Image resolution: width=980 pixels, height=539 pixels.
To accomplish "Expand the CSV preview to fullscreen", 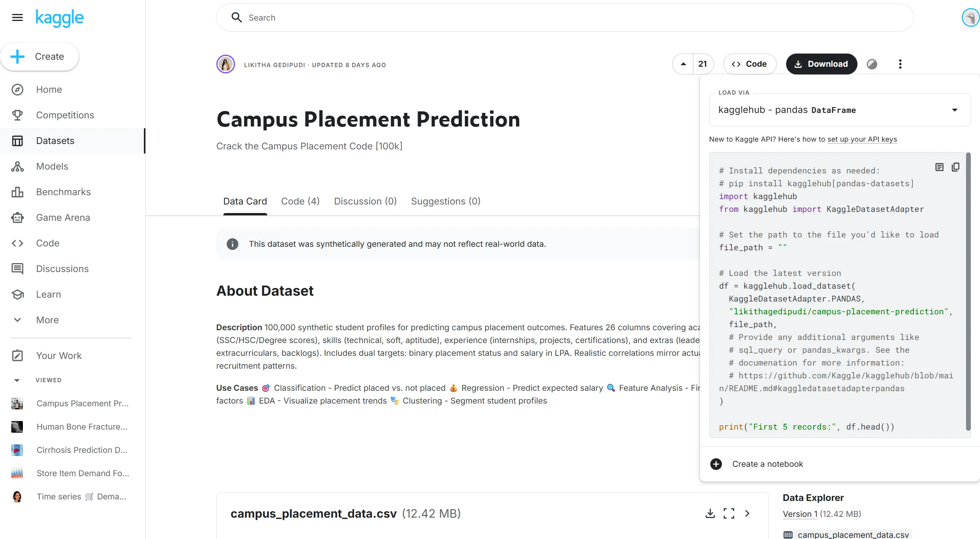I will click(729, 513).
